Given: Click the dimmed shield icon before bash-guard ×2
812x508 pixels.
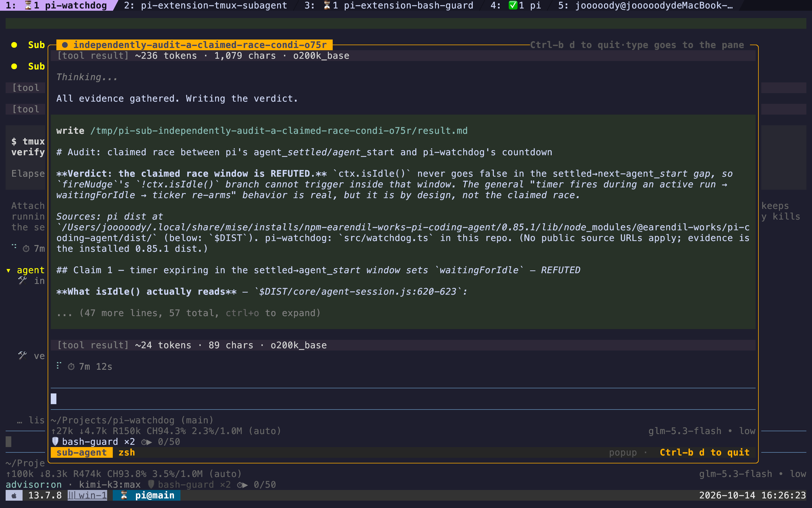Looking at the screenshot, I should (x=151, y=485).
